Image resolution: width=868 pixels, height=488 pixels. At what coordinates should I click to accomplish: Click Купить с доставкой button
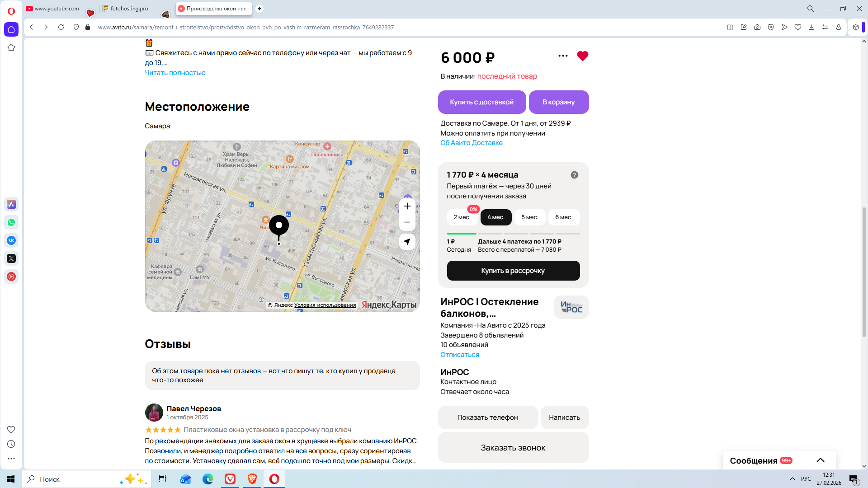click(x=481, y=102)
